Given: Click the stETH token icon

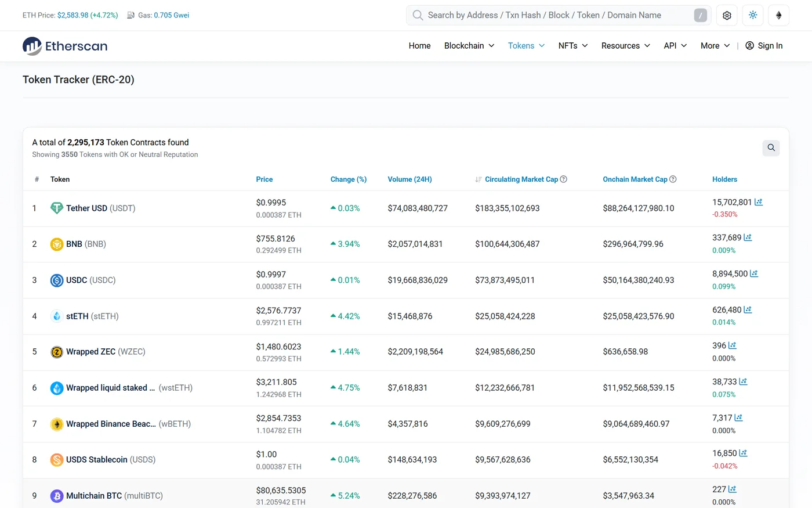Looking at the screenshot, I should (57, 316).
